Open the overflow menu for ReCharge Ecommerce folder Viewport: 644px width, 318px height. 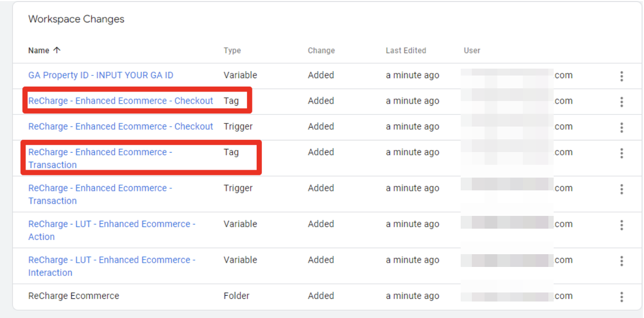(621, 296)
